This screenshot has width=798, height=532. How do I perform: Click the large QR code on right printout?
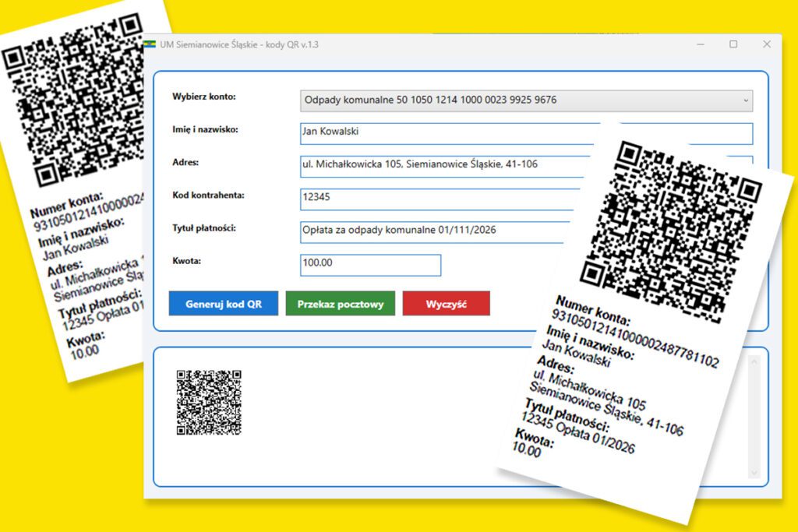[670, 230]
